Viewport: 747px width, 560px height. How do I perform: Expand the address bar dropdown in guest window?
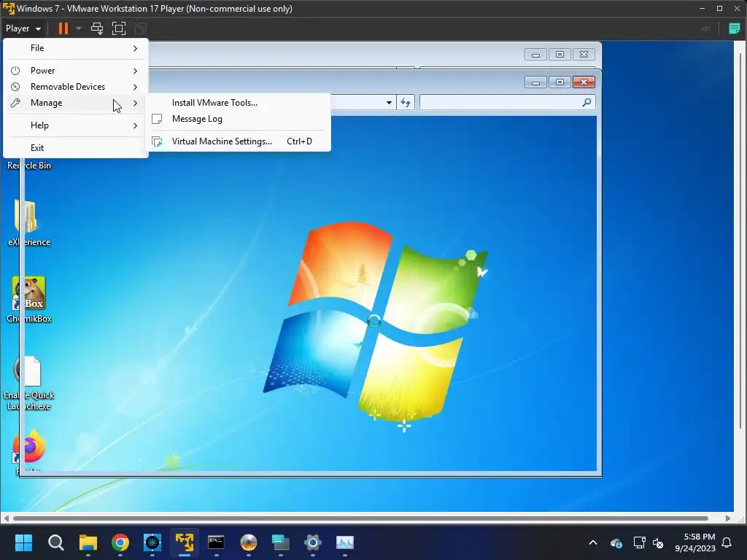click(389, 102)
